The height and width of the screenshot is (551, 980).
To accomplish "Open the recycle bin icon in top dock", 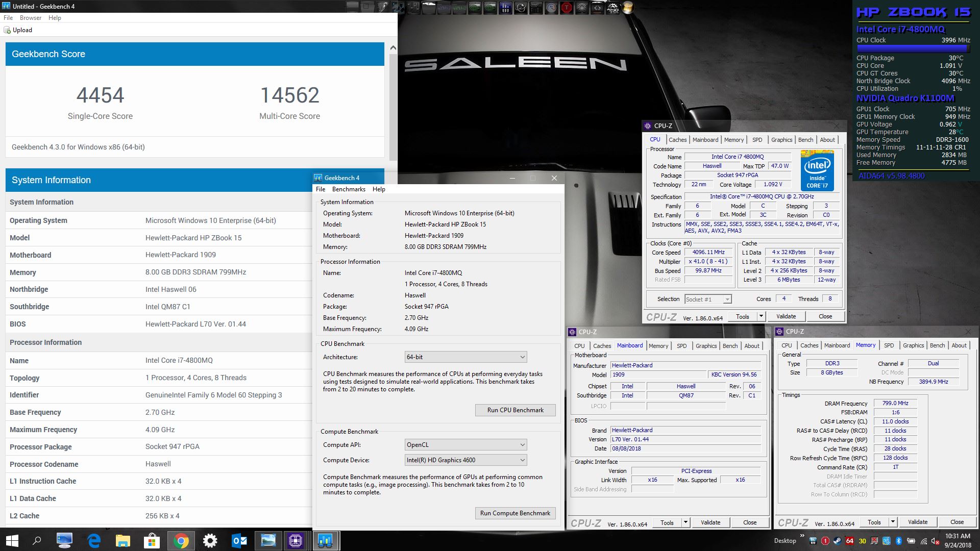I will (x=597, y=7).
